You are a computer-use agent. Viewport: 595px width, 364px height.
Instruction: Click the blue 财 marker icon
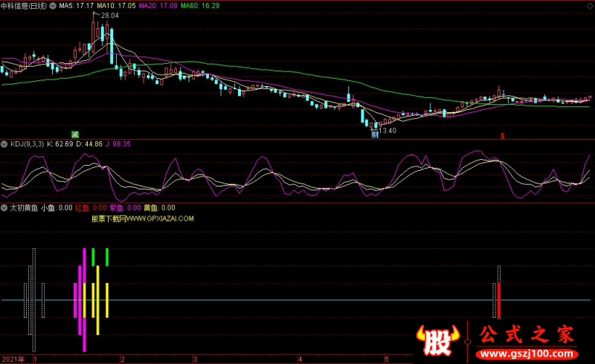375,134
